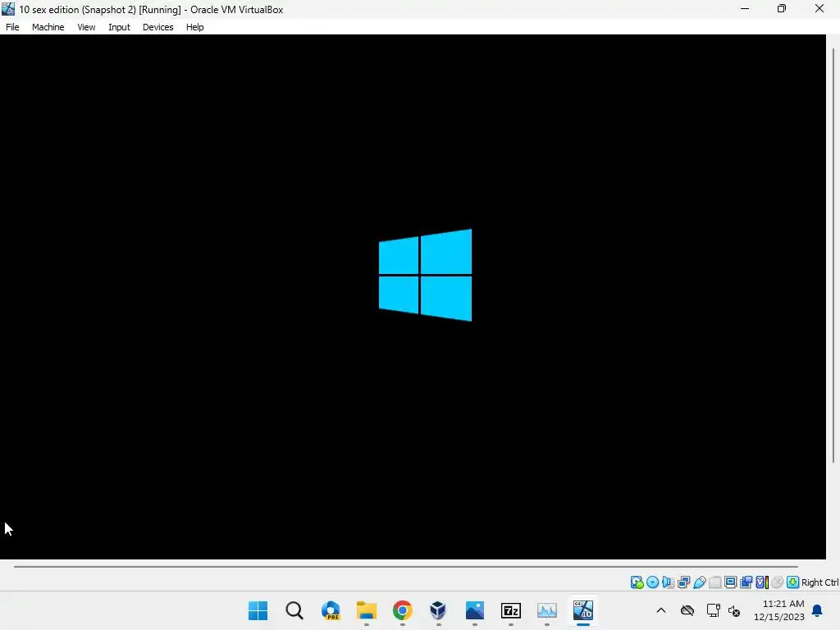This screenshot has height=630, width=840.
Task: Restore down the VirtualBox window
Action: tap(782, 9)
